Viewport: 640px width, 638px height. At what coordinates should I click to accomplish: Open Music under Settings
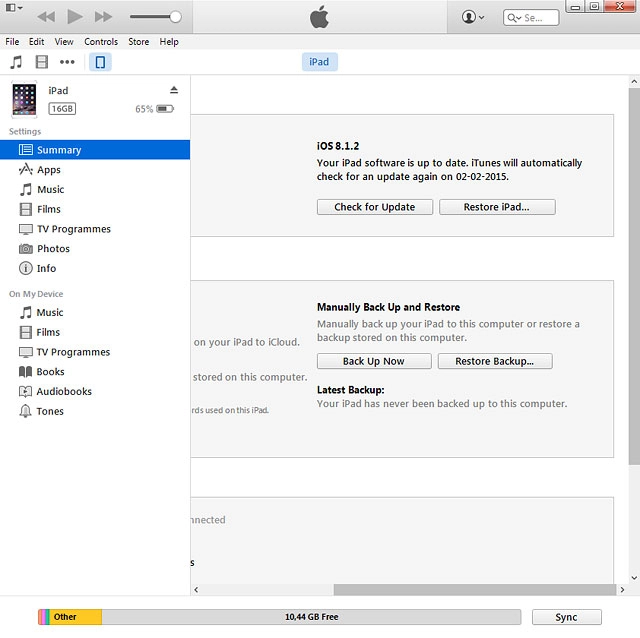[x=95, y=189]
